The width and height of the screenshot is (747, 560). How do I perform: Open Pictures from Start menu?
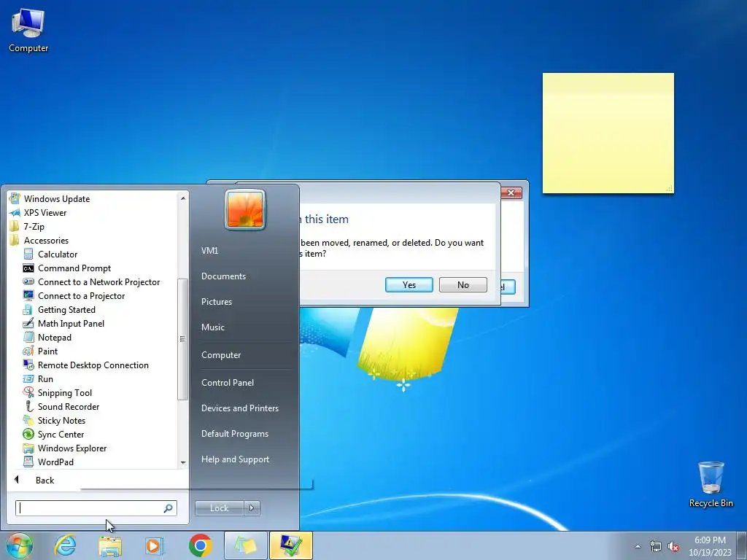point(216,302)
